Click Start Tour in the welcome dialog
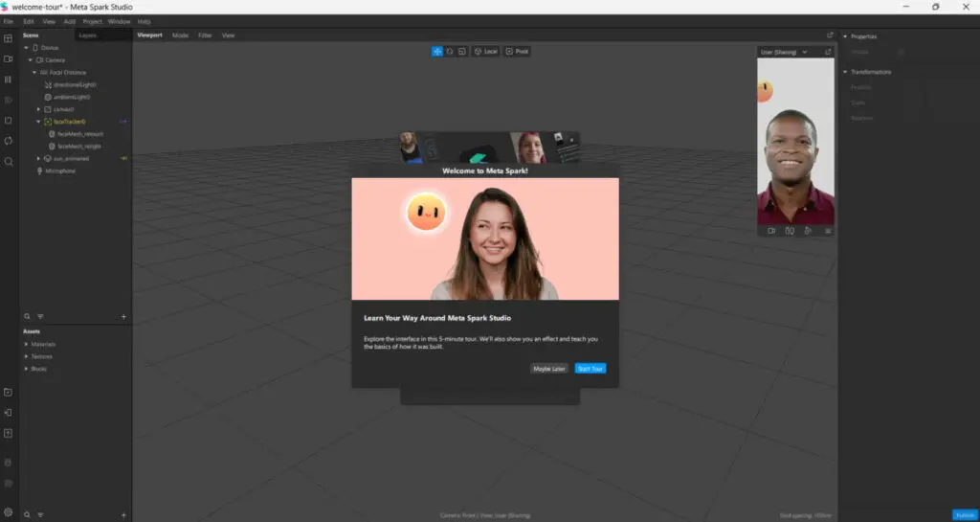The image size is (980, 522). pyautogui.click(x=590, y=369)
